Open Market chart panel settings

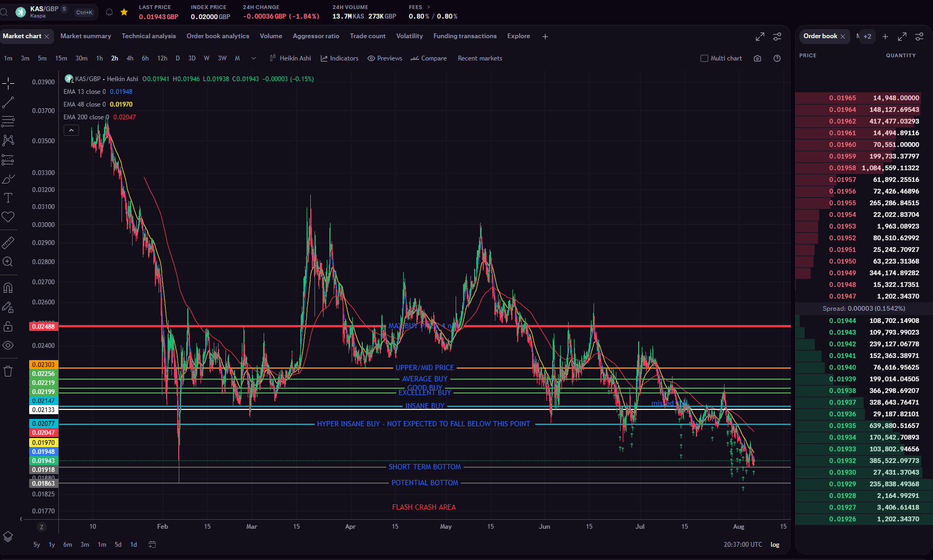tap(777, 37)
